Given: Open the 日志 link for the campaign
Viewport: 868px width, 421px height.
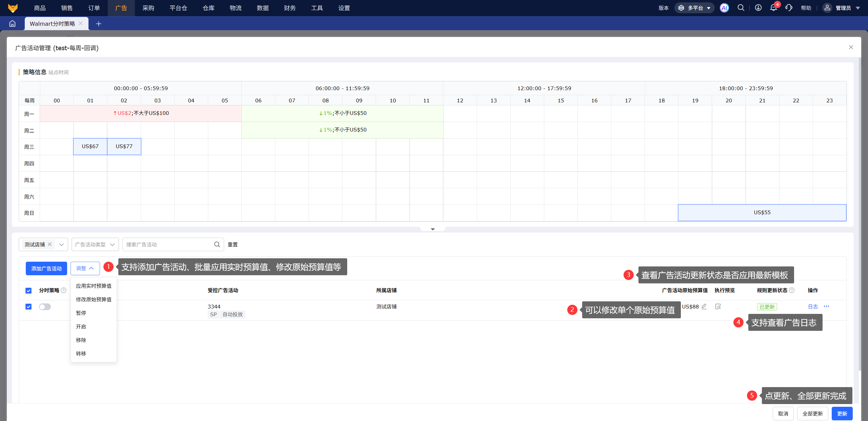Looking at the screenshot, I should coord(813,306).
